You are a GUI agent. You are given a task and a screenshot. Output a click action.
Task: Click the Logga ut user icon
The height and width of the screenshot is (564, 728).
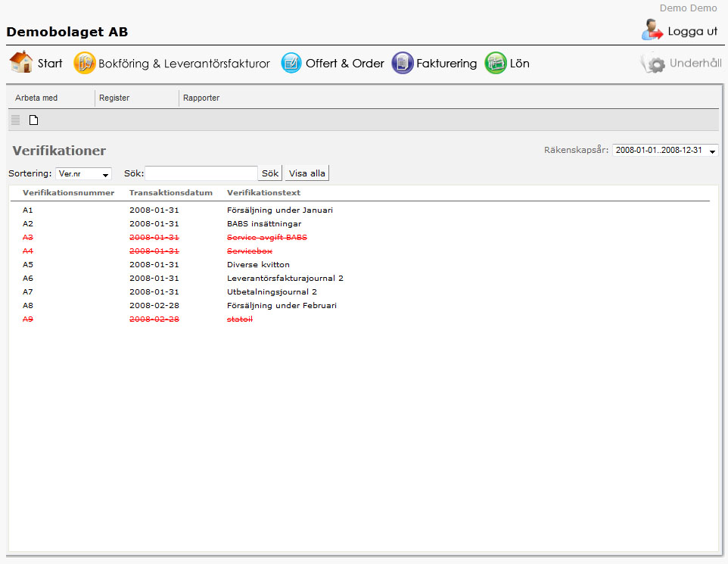(652, 30)
